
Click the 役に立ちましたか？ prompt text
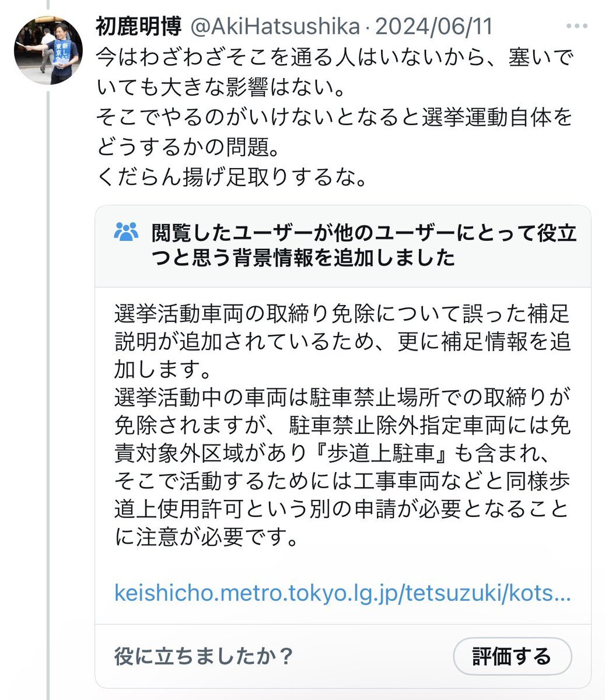pyautogui.click(x=204, y=657)
